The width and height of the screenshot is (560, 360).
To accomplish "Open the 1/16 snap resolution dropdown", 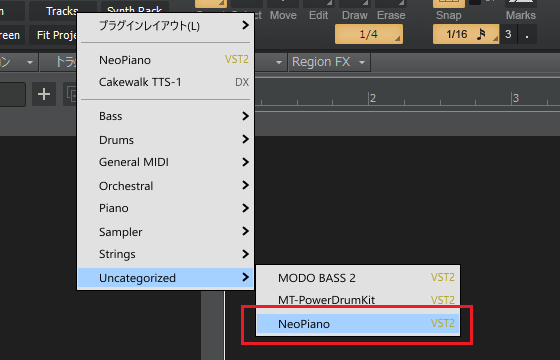I will point(466,34).
